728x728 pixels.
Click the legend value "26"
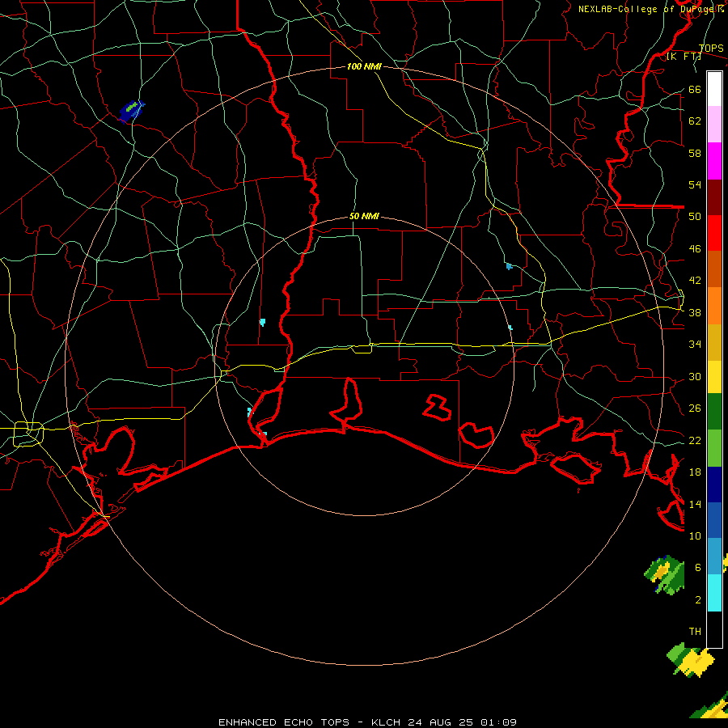click(x=695, y=408)
